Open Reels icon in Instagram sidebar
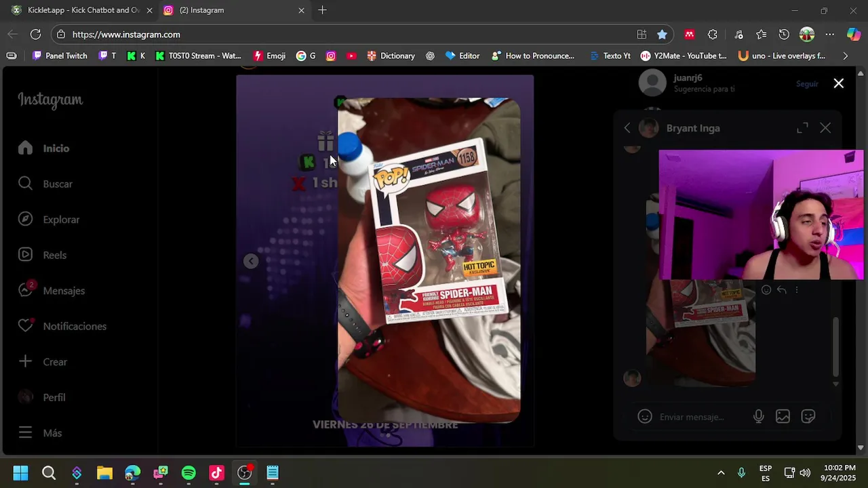Image resolution: width=868 pixels, height=488 pixels. (25, 255)
